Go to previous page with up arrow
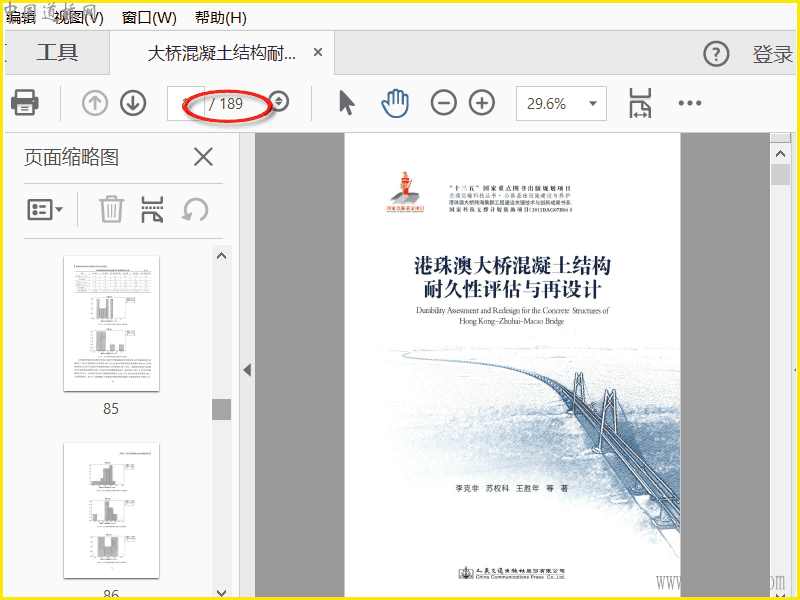800x600 pixels. click(95, 103)
